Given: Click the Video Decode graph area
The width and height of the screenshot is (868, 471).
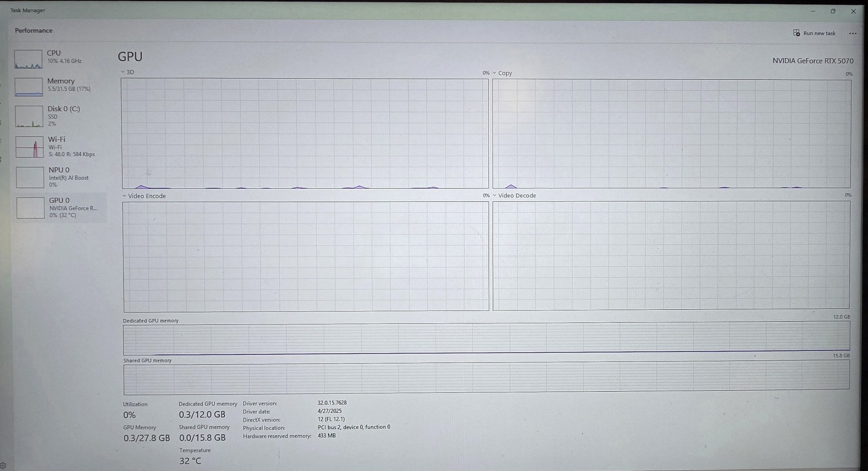Looking at the screenshot, I should [672, 256].
